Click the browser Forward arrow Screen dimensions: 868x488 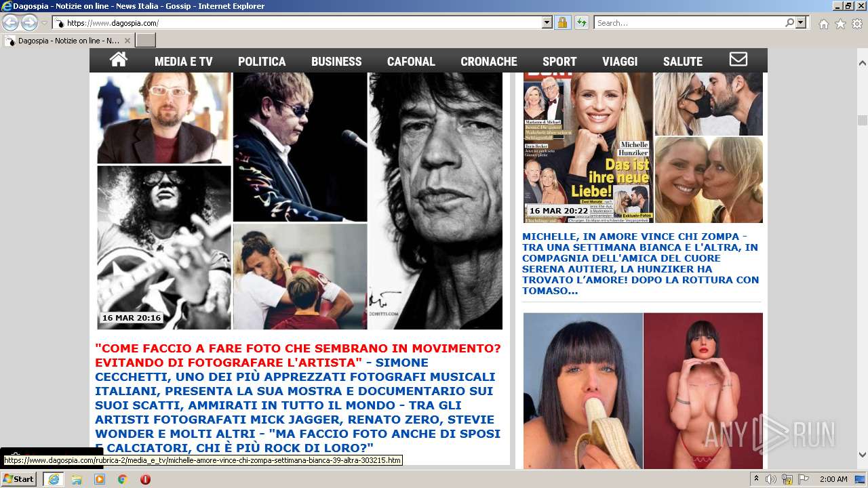tap(29, 22)
